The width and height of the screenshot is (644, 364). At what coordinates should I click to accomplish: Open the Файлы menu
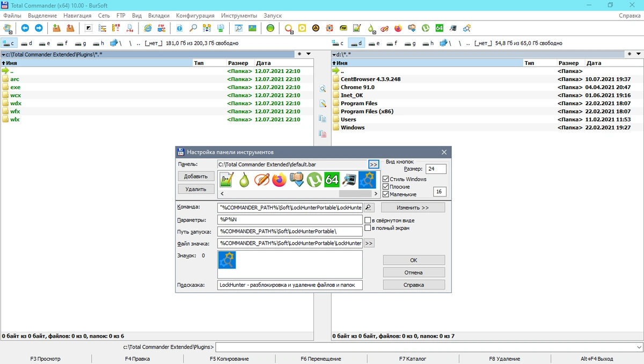coord(12,16)
